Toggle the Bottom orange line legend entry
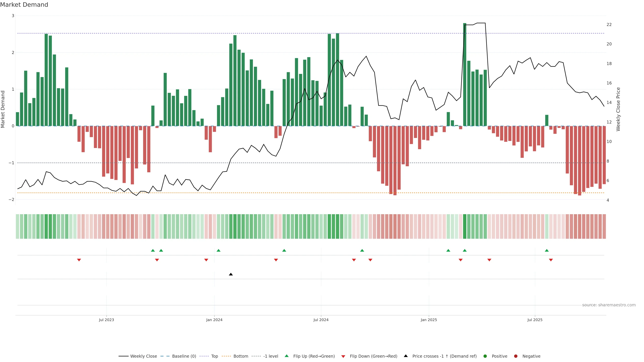The height and width of the screenshot is (362, 644). pos(240,356)
